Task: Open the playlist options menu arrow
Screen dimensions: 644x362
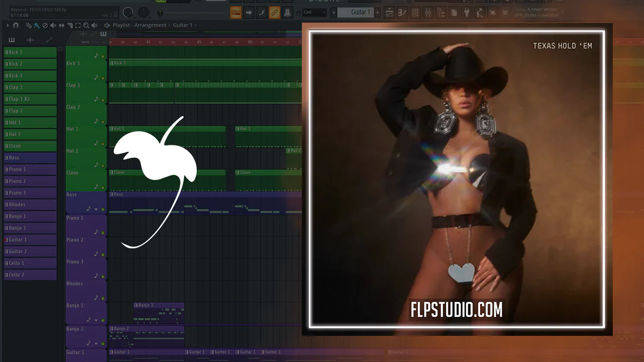Action: [x=8, y=25]
